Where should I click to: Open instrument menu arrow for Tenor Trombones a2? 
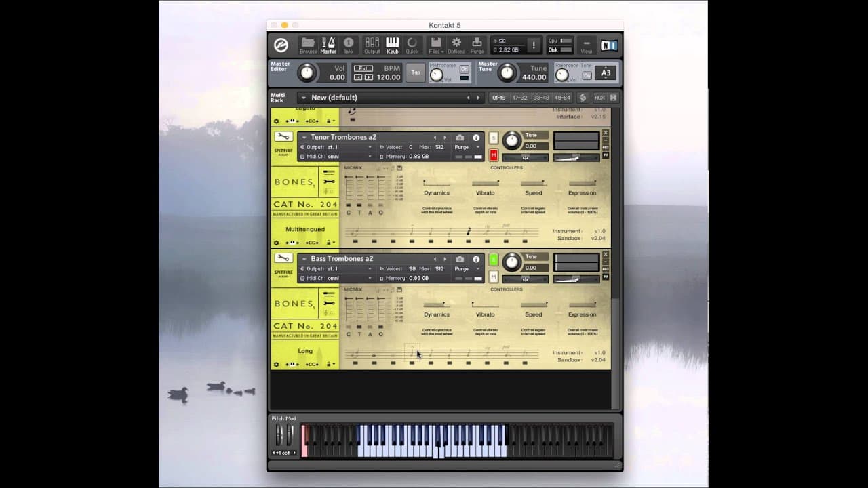pyautogui.click(x=304, y=137)
